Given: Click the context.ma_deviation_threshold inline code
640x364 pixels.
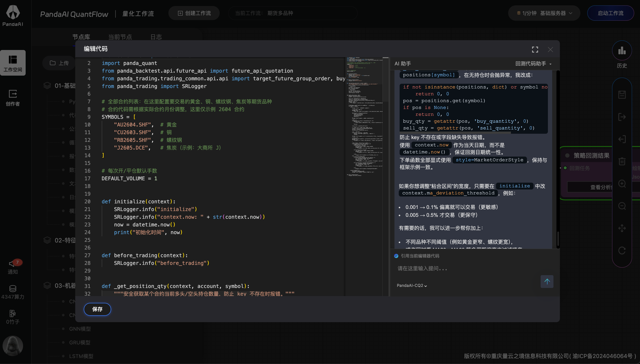Looking at the screenshot, I should pos(448,193).
